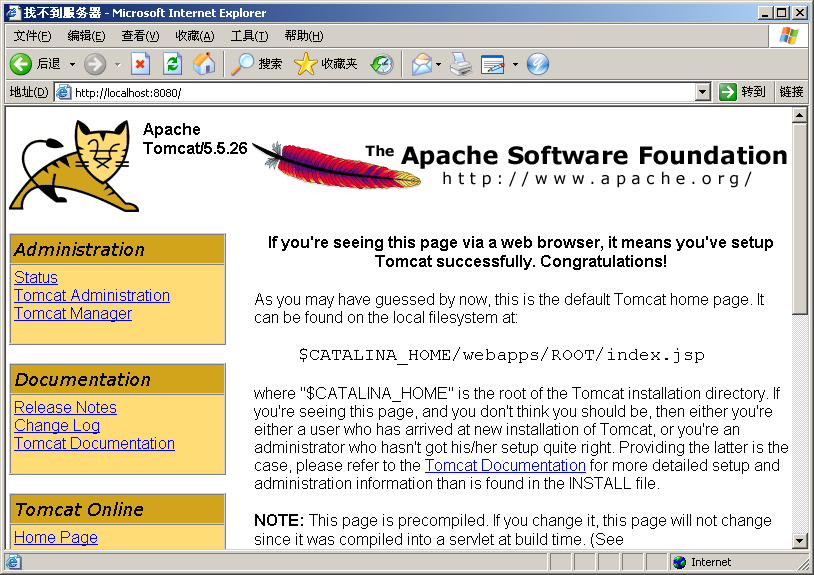This screenshot has height=575, width=814.
Task: Click the 地址(D) address label
Action: click(29, 92)
